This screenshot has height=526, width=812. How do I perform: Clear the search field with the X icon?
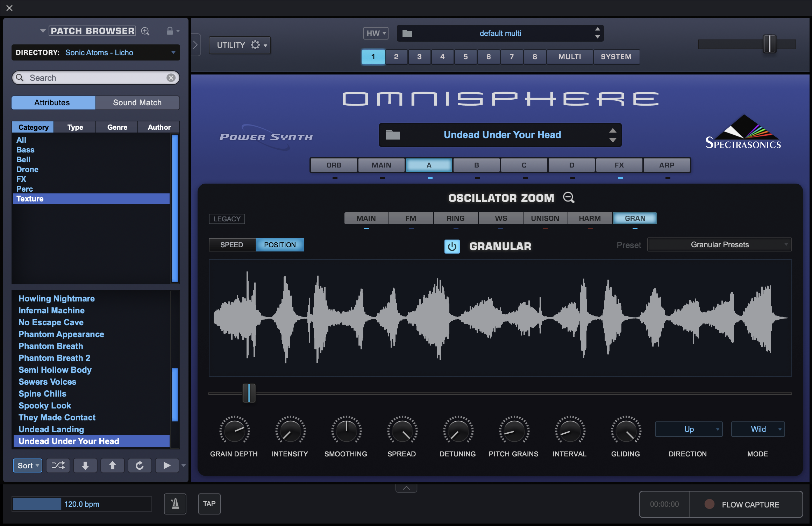171,78
